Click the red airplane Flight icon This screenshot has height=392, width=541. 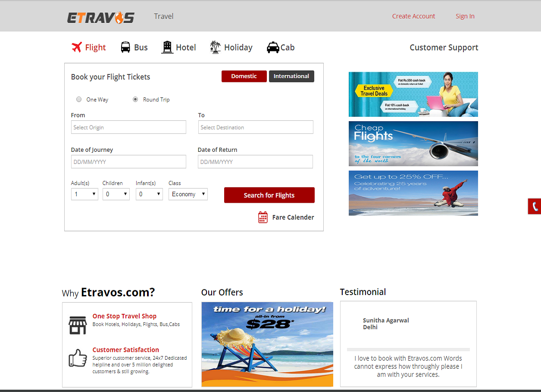pyautogui.click(x=77, y=47)
